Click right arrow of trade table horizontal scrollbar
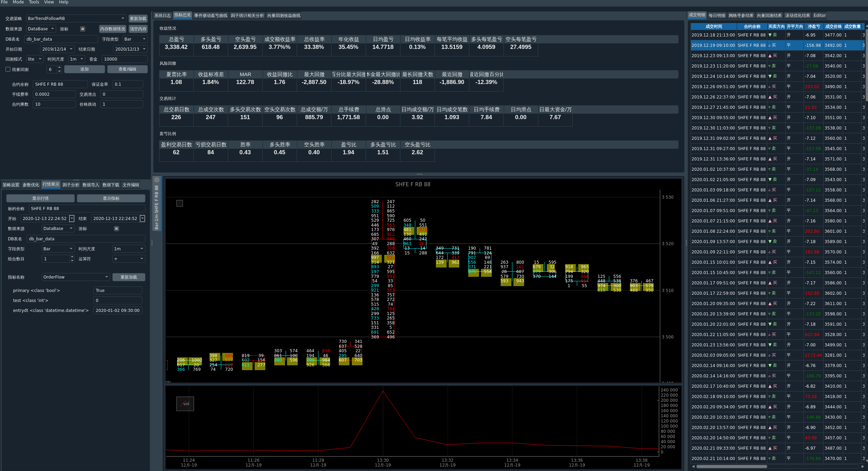 (x=862, y=467)
